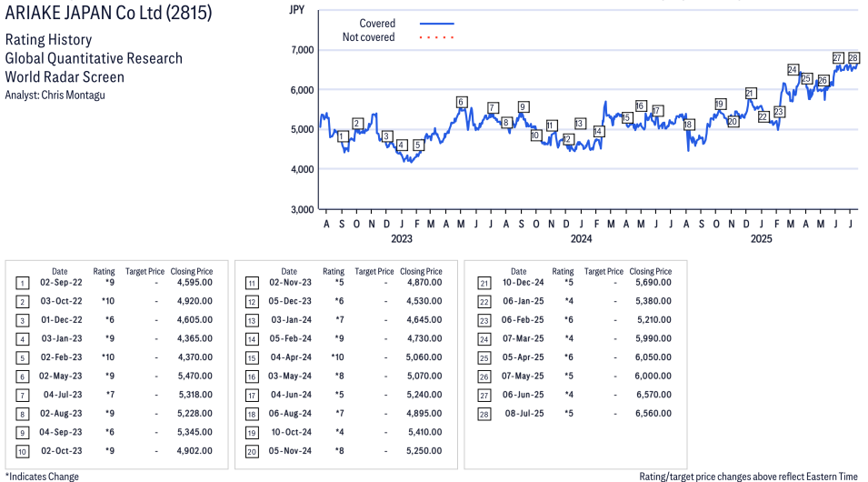Click chart marker 6 near May 2023
The width and height of the screenshot is (868, 482).
point(461,102)
